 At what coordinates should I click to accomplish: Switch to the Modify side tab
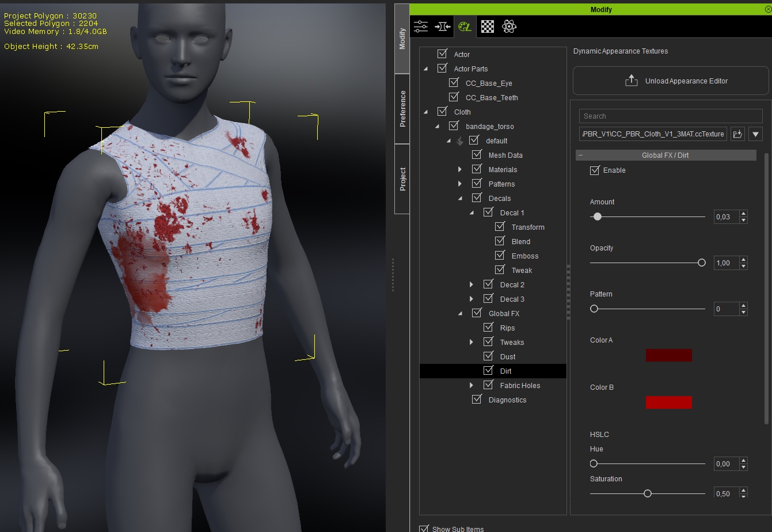tap(402, 39)
